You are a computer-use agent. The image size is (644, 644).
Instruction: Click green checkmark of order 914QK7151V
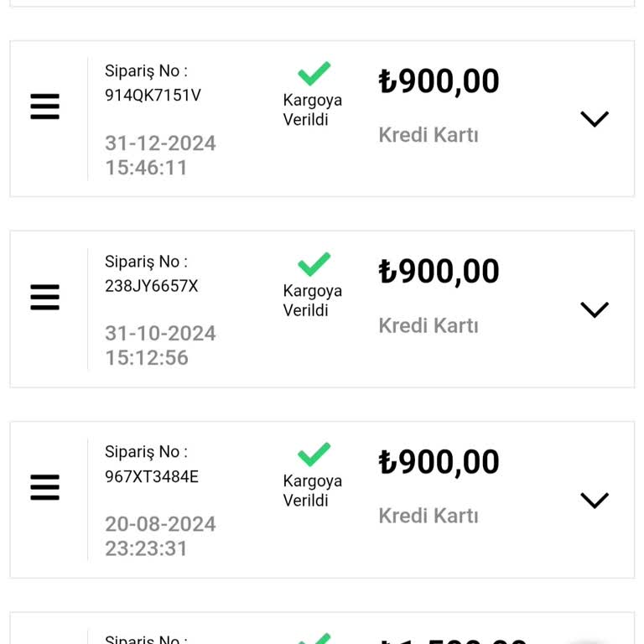[314, 74]
